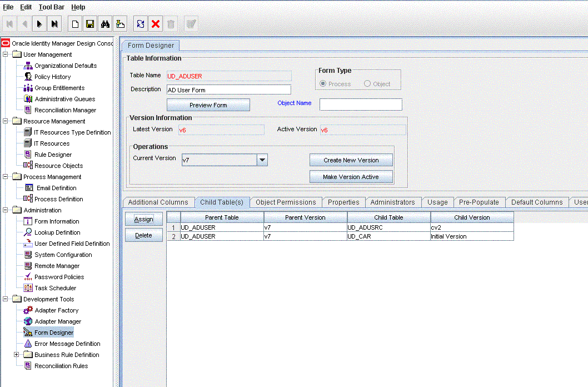Select the Object form type radio button
The image size is (588, 387).
point(367,83)
